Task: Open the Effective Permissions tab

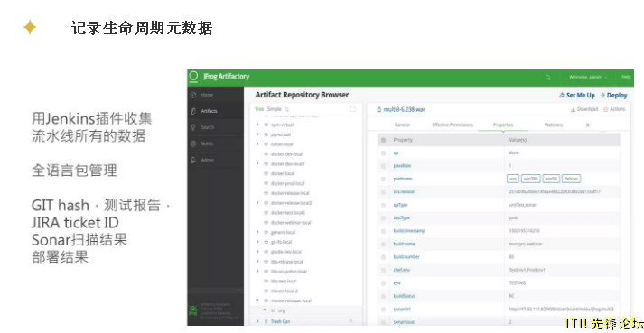Action: (453, 125)
